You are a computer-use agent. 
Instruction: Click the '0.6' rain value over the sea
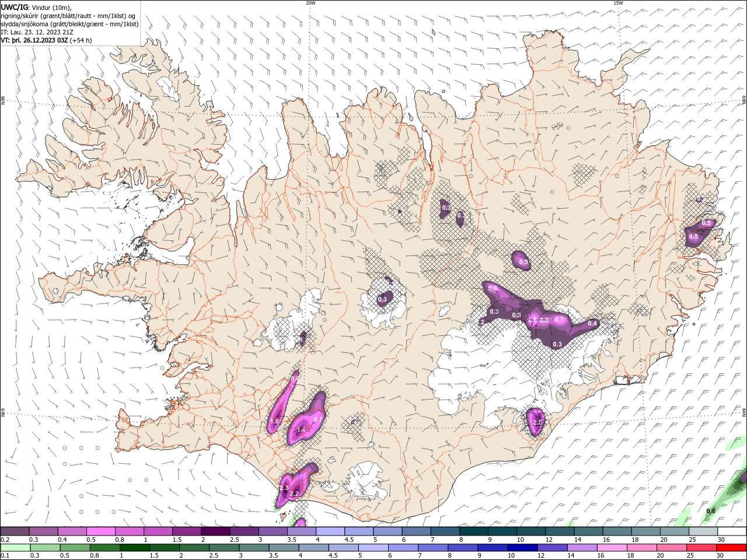pos(711,511)
